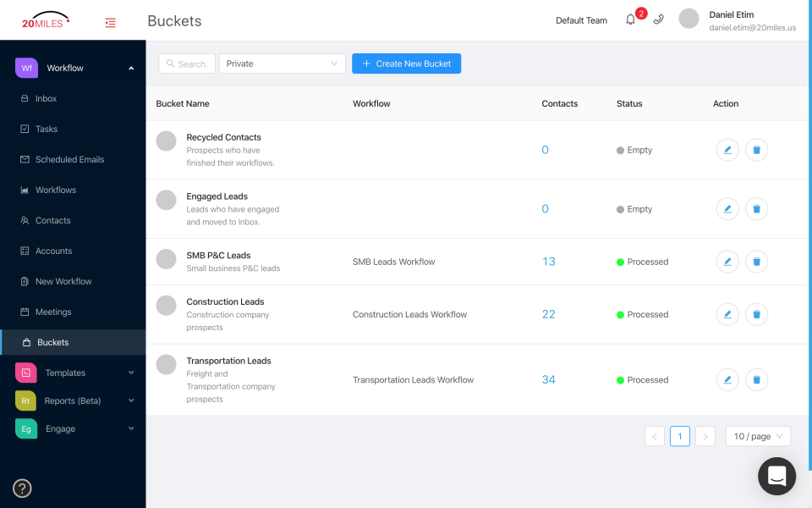This screenshot has width=812, height=508.
Task: Collapse the sidebar with the hamburger icon
Action: pyautogui.click(x=110, y=23)
